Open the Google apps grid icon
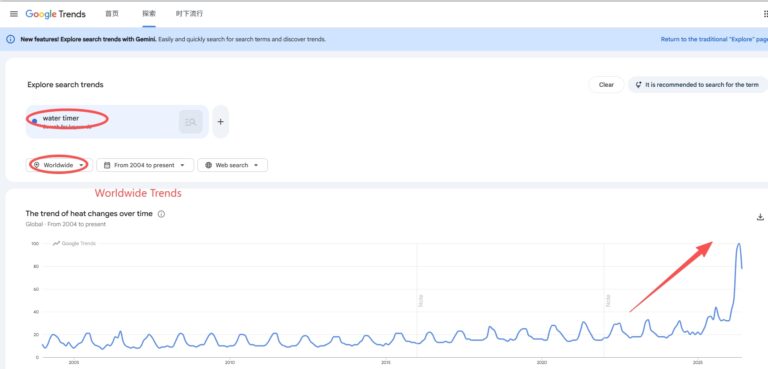The width and height of the screenshot is (768, 369). coord(765,14)
